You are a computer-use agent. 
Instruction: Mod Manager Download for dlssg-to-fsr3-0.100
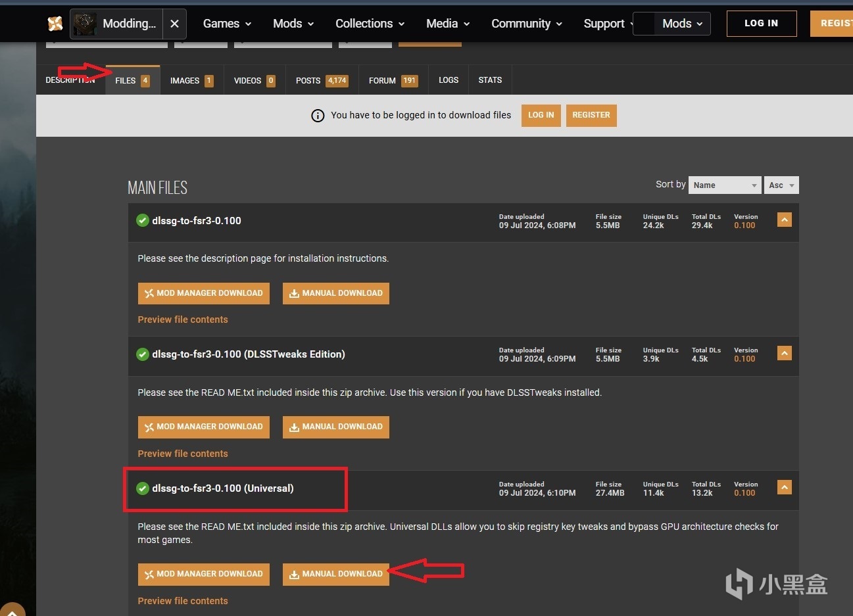[204, 293]
